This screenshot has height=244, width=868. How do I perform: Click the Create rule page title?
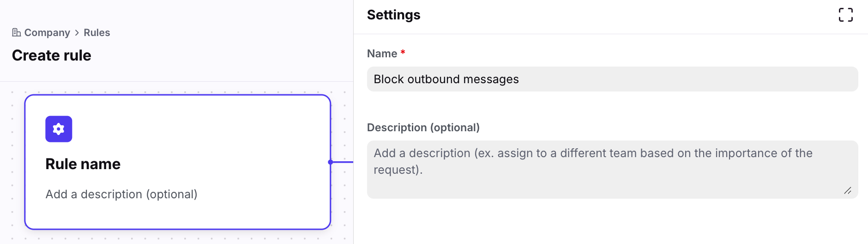point(52,55)
